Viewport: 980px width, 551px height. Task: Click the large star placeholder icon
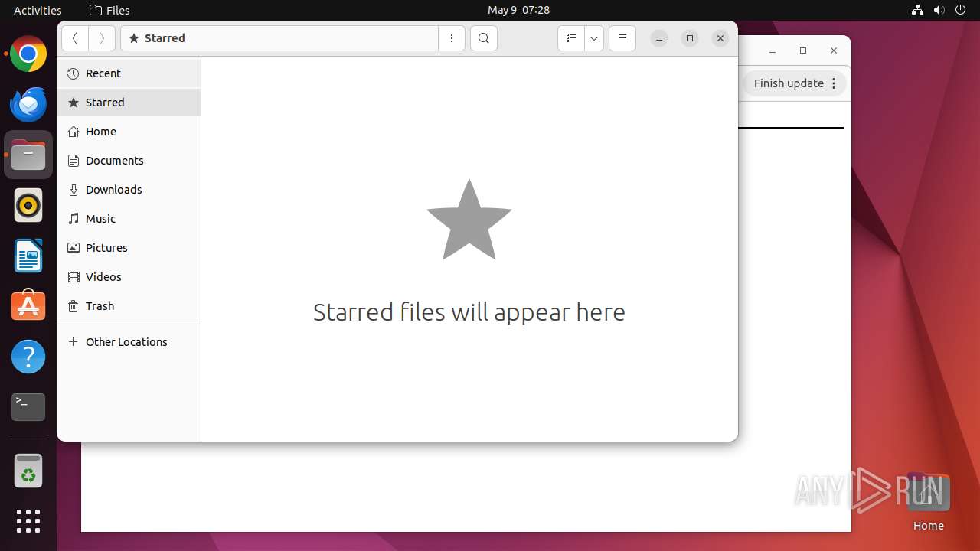coord(469,220)
